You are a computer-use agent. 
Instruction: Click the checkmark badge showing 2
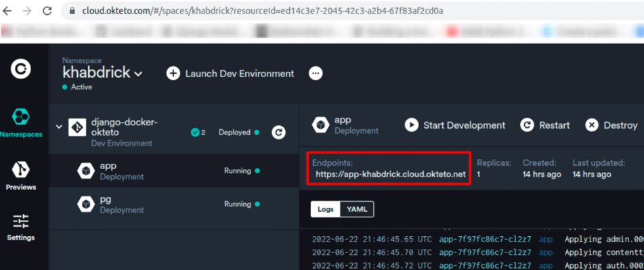pos(198,132)
